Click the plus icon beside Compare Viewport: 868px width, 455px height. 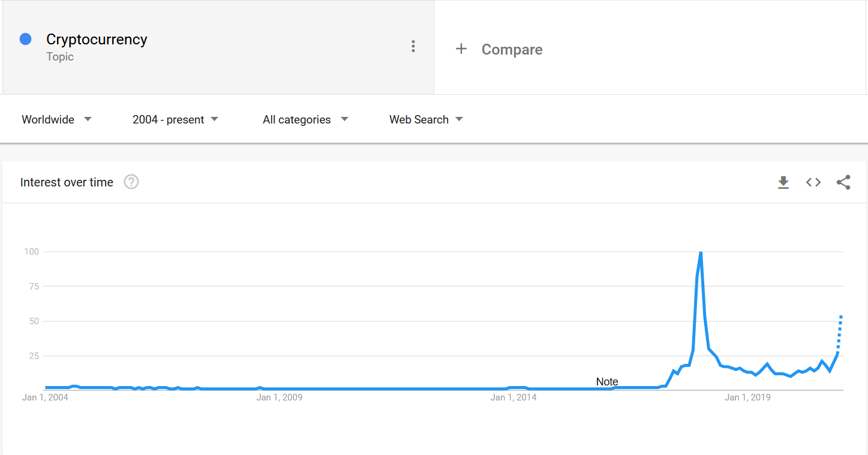pyautogui.click(x=461, y=49)
